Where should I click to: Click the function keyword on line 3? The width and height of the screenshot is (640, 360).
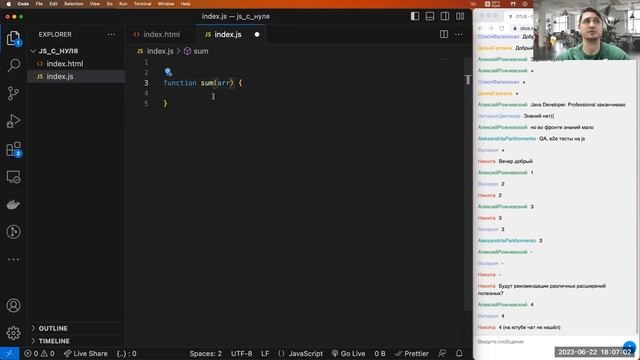coord(180,83)
